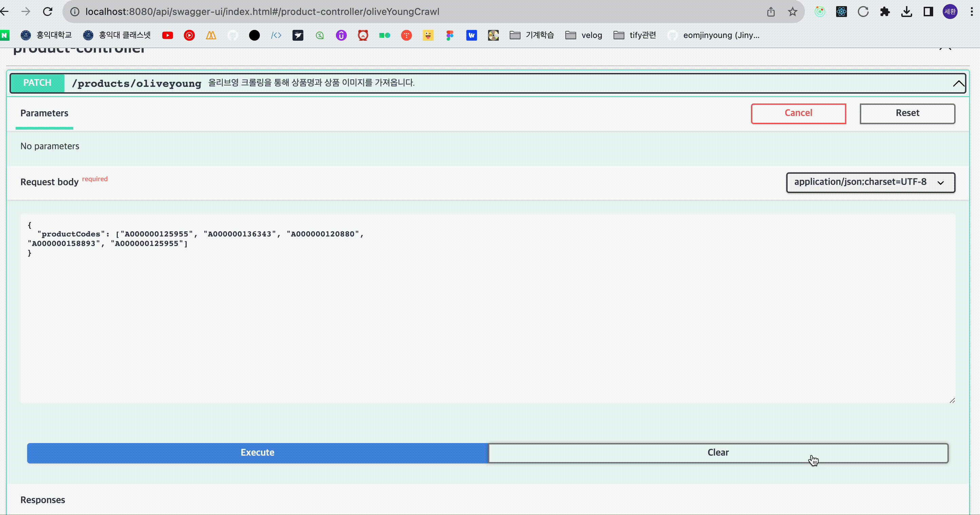Click the Reset button
The width and height of the screenshot is (980, 515).
tap(907, 113)
